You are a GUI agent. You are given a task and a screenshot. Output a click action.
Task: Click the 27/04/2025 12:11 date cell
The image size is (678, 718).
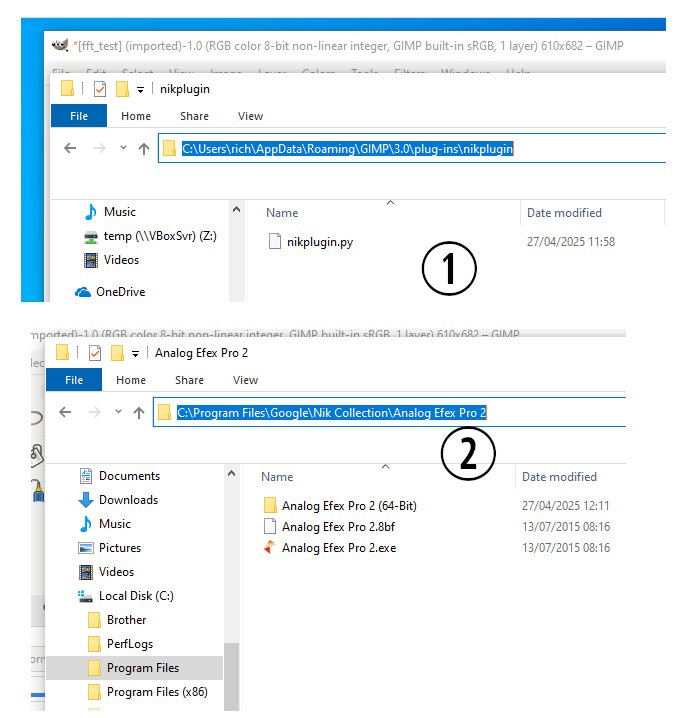point(565,506)
